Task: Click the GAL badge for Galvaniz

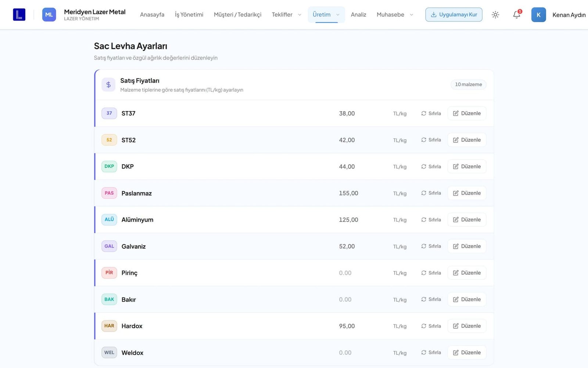Action: pos(109,246)
